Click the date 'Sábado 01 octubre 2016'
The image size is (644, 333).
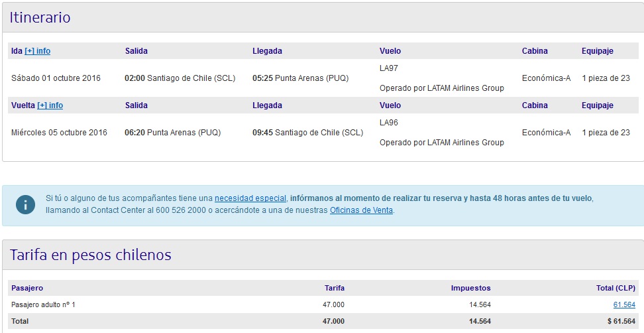click(x=56, y=78)
